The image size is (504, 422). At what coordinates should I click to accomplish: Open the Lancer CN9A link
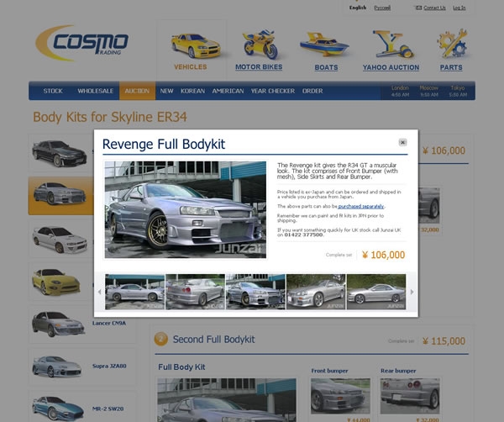click(109, 323)
